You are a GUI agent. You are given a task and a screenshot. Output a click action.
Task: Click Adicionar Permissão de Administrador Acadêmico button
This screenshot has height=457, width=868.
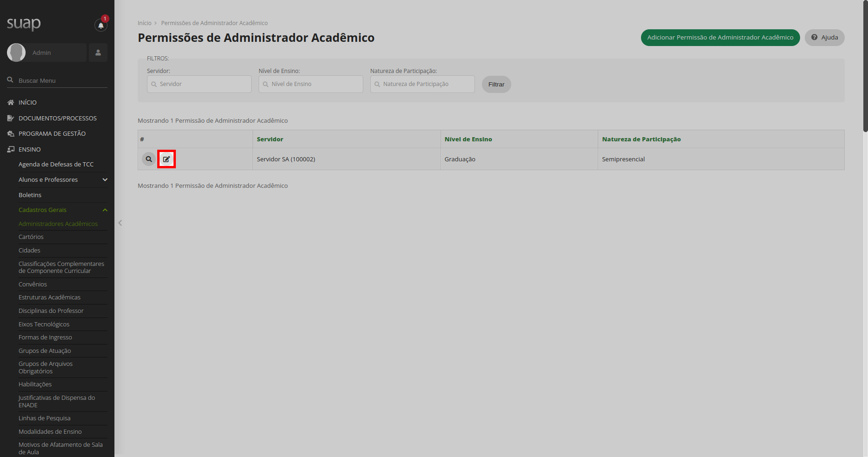(x=720, y=37)
